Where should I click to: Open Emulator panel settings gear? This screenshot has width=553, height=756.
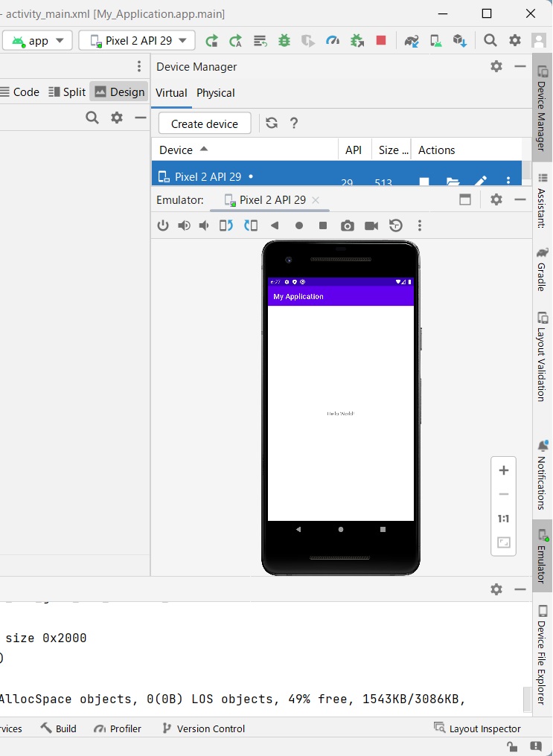tap(496, 199)
